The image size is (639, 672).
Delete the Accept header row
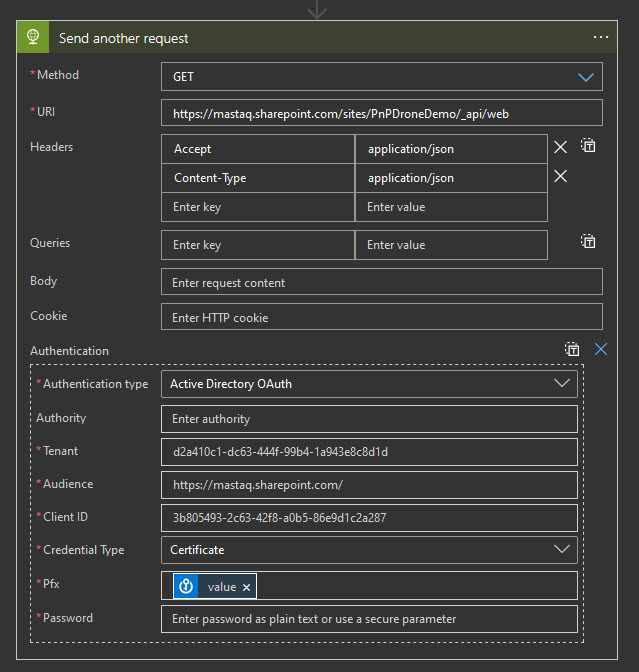pyautogui.click(x=561, y=147)
